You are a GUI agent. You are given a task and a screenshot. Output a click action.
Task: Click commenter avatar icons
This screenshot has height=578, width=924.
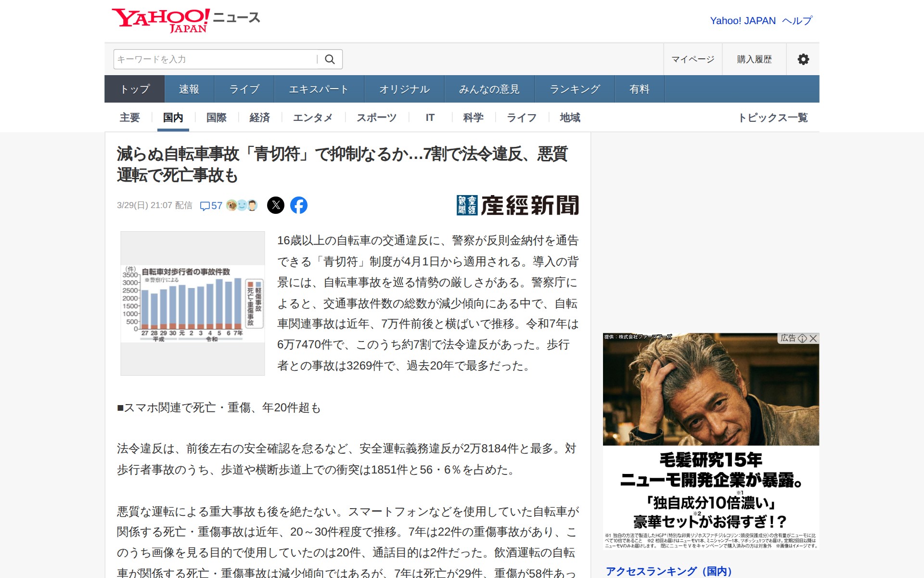(242, 205)
